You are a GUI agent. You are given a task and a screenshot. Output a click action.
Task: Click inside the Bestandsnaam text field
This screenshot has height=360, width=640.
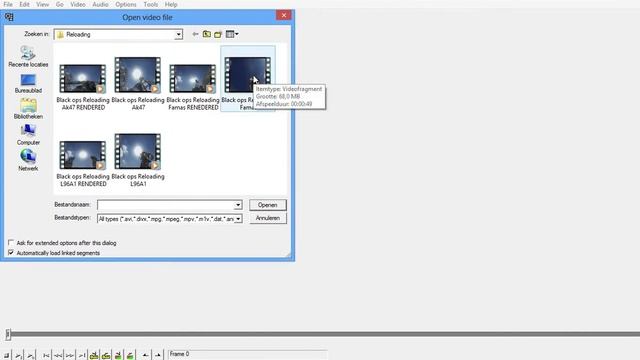pos(166,205)
